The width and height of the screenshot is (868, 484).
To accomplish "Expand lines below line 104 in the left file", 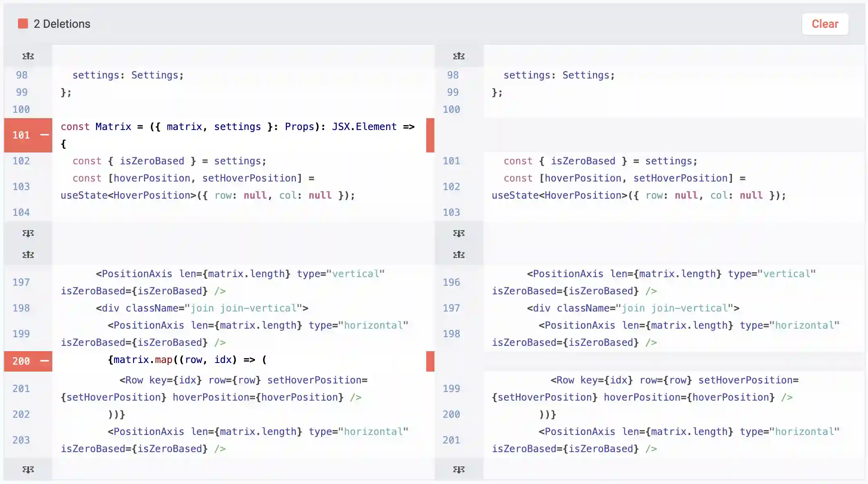I will pos(27,233).
